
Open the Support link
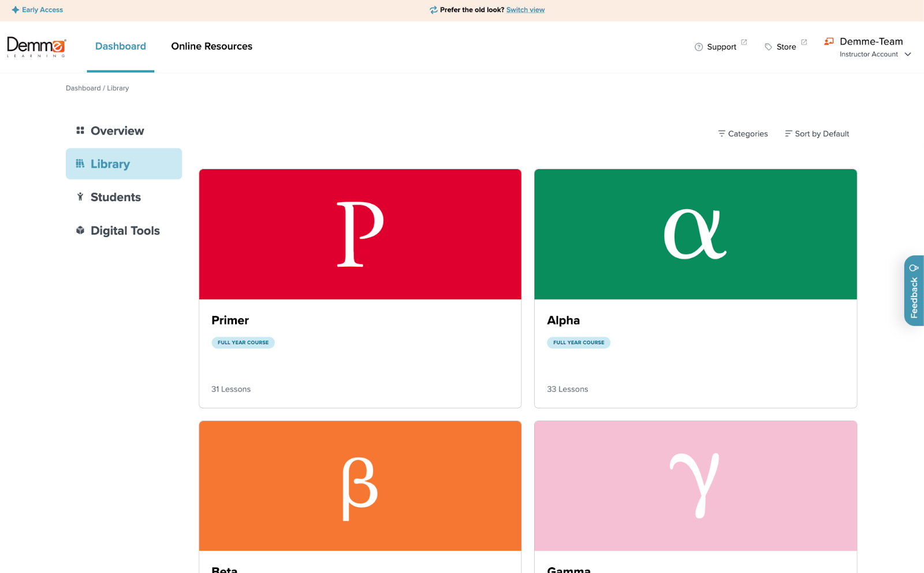click(721, 47)
